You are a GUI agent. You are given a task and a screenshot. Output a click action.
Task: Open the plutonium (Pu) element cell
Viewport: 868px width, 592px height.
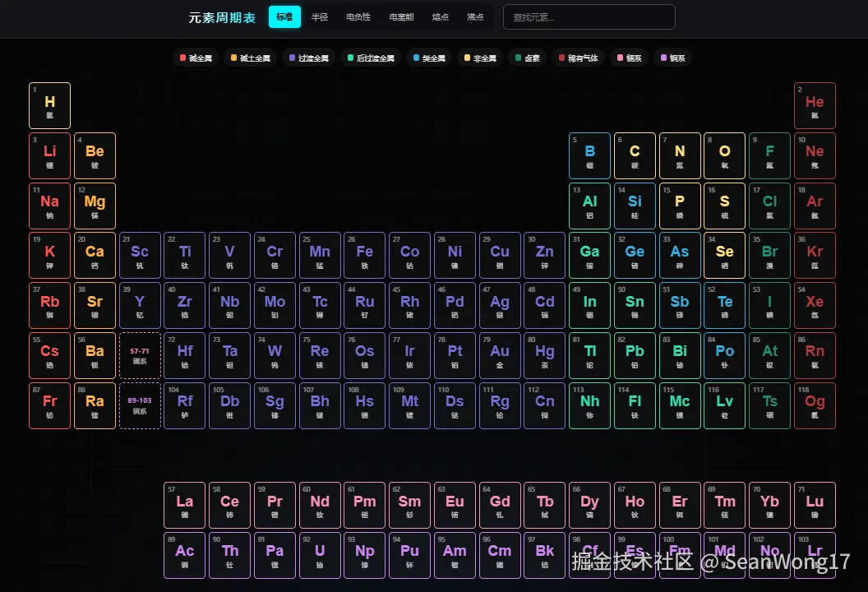(409, 556)
